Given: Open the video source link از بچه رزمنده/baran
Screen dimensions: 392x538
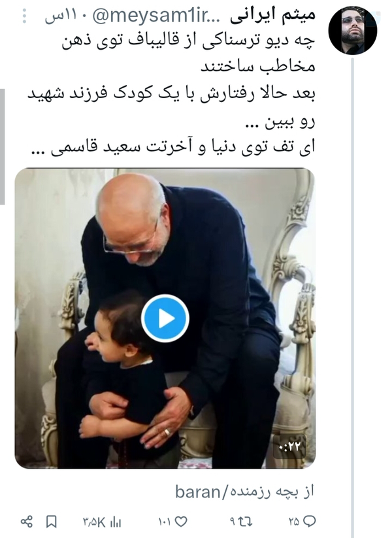Looking at the screenshot, I should coord(244,492).
